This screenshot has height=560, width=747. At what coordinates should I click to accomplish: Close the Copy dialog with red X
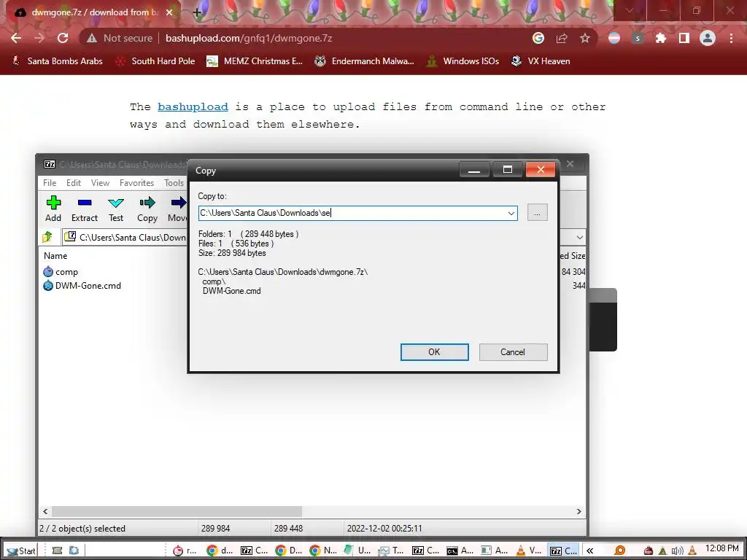pyautogui.click(x=541, y=169)
